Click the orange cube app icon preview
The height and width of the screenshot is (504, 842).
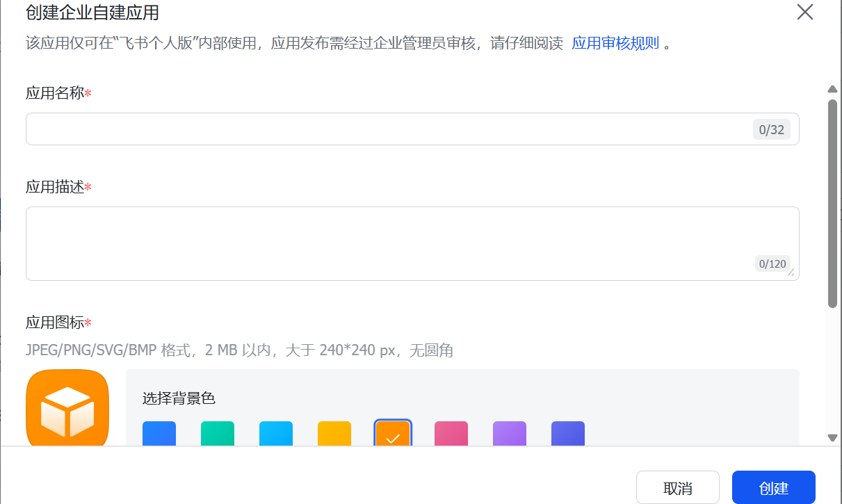click(x=67, y=409)
